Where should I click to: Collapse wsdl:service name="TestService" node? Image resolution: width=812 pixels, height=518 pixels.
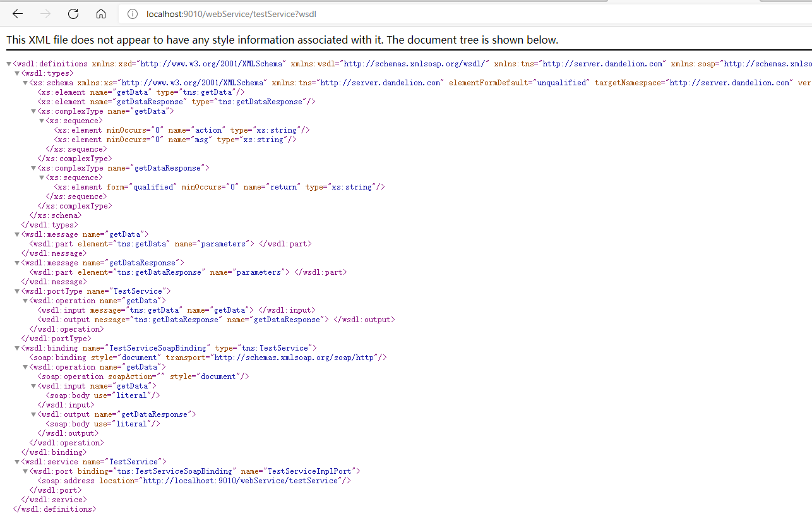tap(17, 462)
